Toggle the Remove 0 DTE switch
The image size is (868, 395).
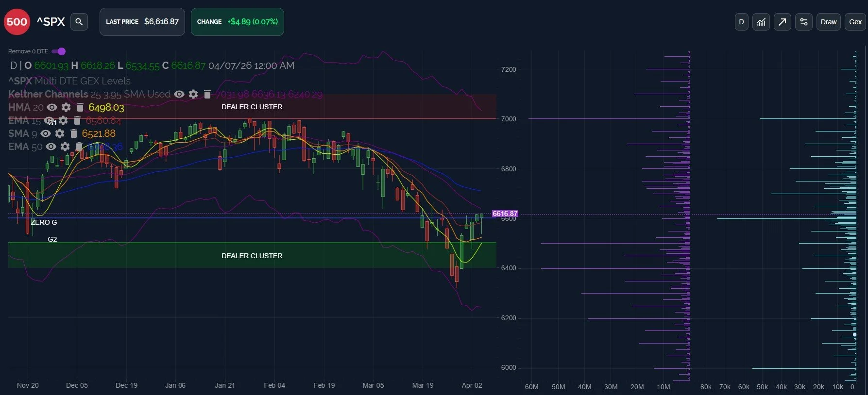point(59,51)
